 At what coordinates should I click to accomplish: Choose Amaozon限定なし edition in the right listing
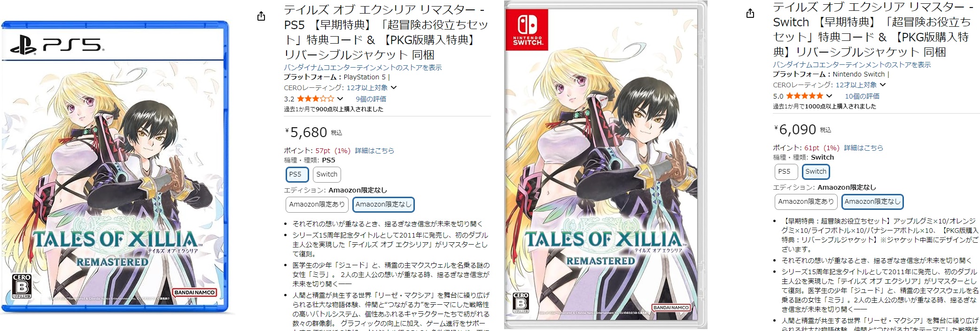coord(872,201)
